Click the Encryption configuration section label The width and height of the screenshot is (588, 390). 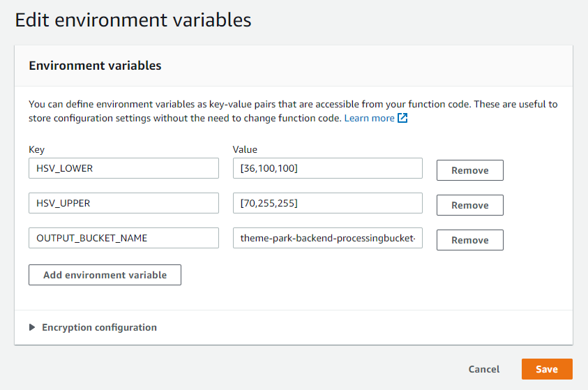click(99, 327)
